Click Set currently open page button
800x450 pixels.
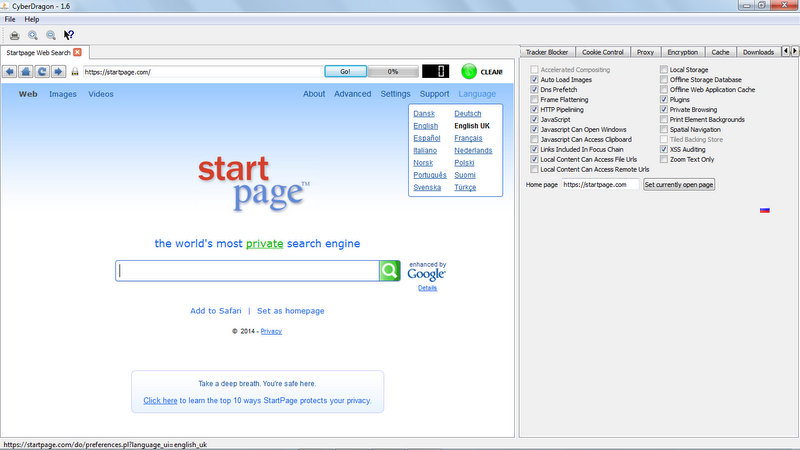(x=679, y=185)
